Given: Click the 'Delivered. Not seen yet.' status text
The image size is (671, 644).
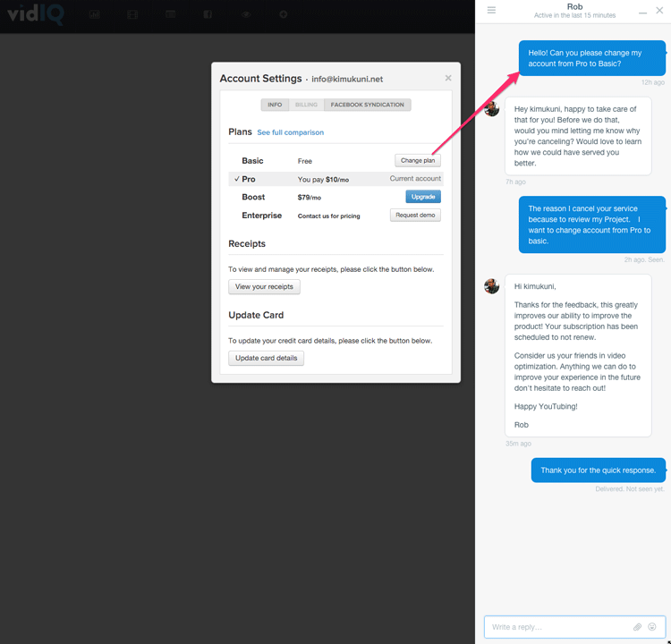Looking at the screenshot, I should point(630,489).
